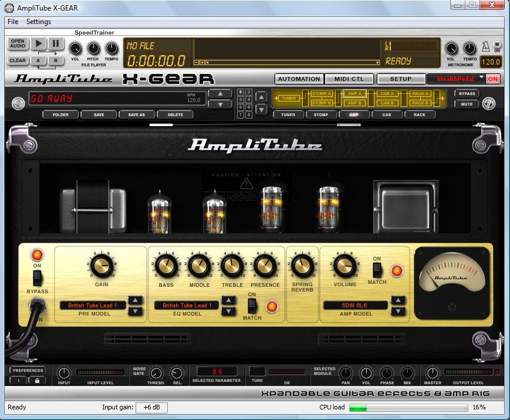
Task: Select preset slot 7
Action: point(241,115)
